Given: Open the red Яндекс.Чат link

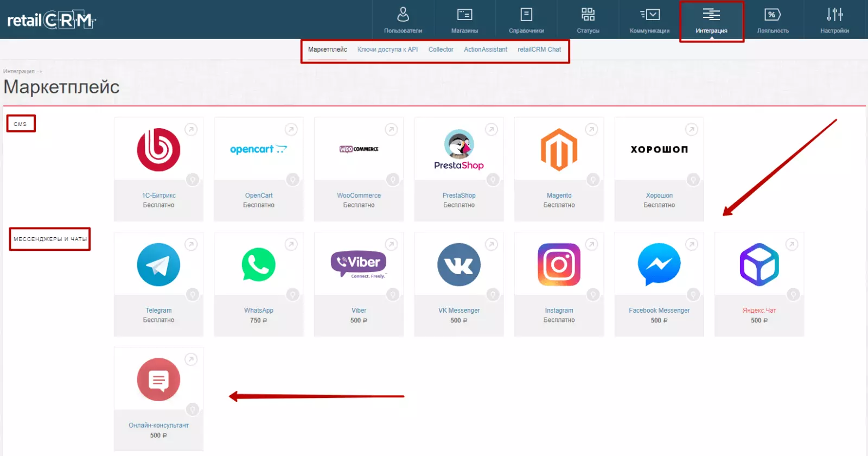Looking at the screenshot, I should (x=759, y=311).
